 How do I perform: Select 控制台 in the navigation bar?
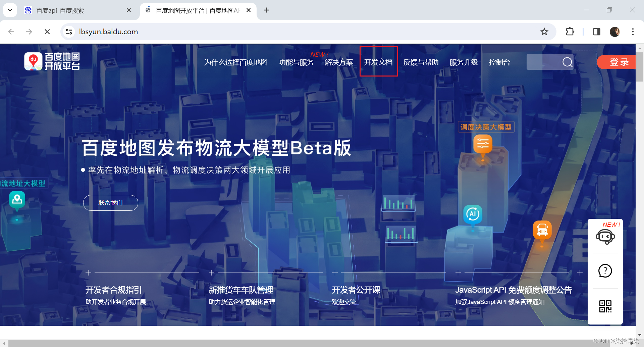[499, 62]
